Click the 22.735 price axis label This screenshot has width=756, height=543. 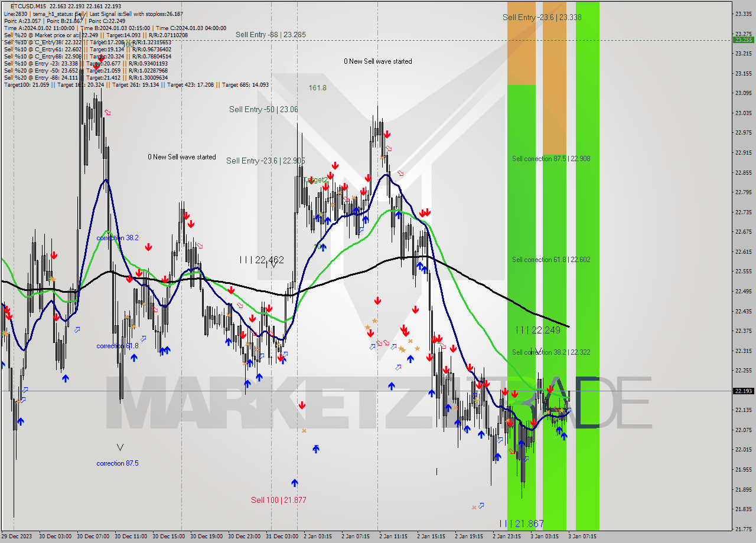(743, 212)
